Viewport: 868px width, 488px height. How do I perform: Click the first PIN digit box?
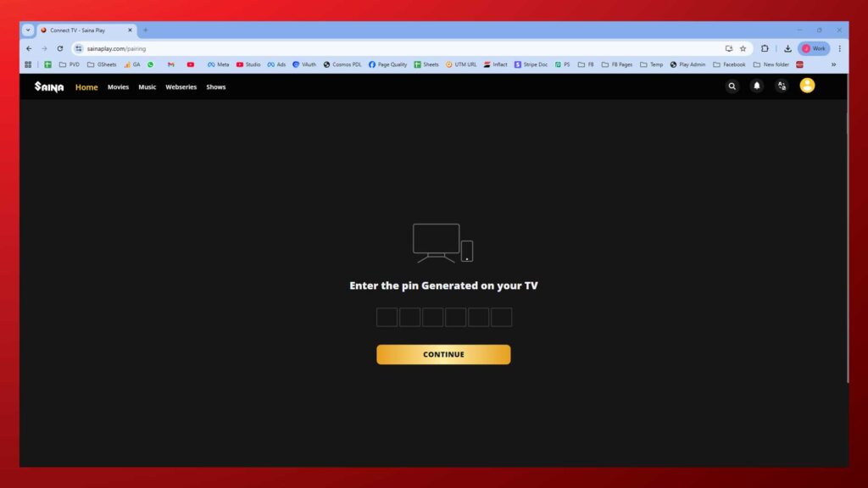tap(387, 317)
